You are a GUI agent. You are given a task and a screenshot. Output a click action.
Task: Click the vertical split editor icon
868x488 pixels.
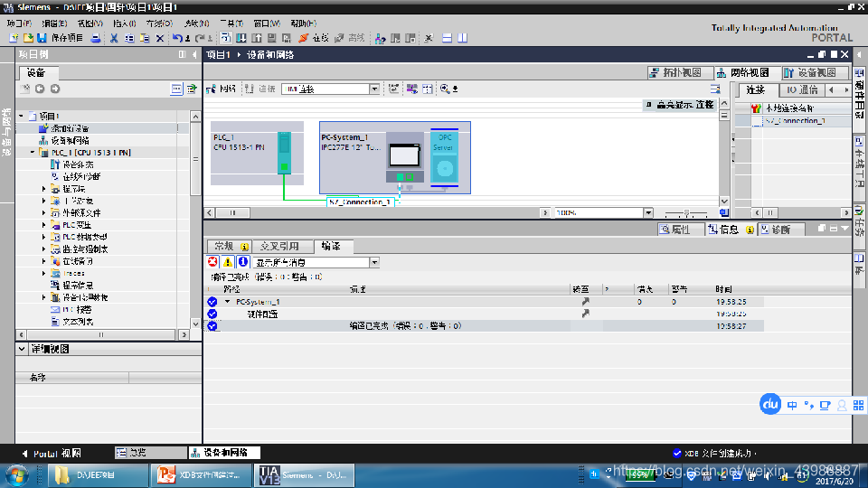tap(462, 38)
